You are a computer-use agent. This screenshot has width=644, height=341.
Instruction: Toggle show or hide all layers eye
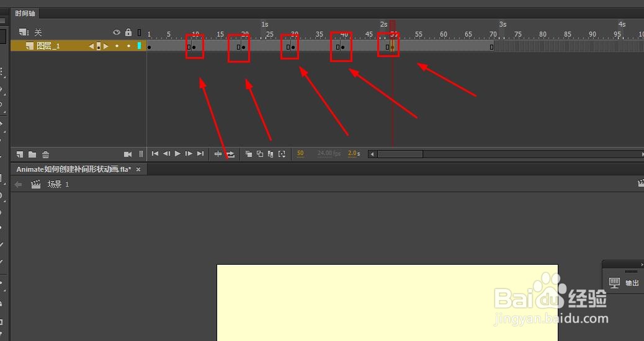pyautogui.click(x=117, y=32)
